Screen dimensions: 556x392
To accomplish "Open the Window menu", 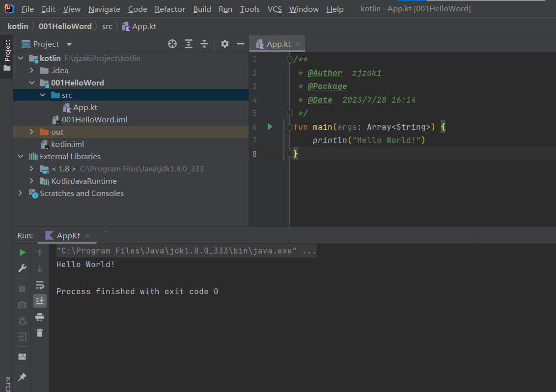I will pos(304,9).
